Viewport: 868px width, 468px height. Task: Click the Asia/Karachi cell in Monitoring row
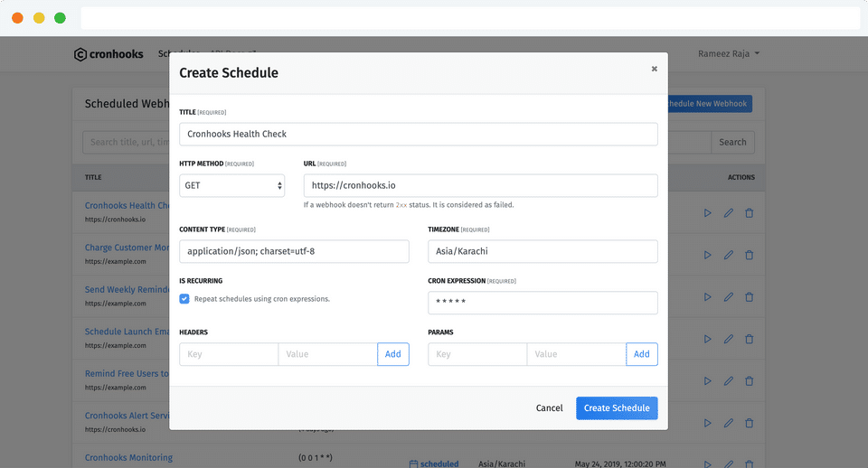[502, 463]
